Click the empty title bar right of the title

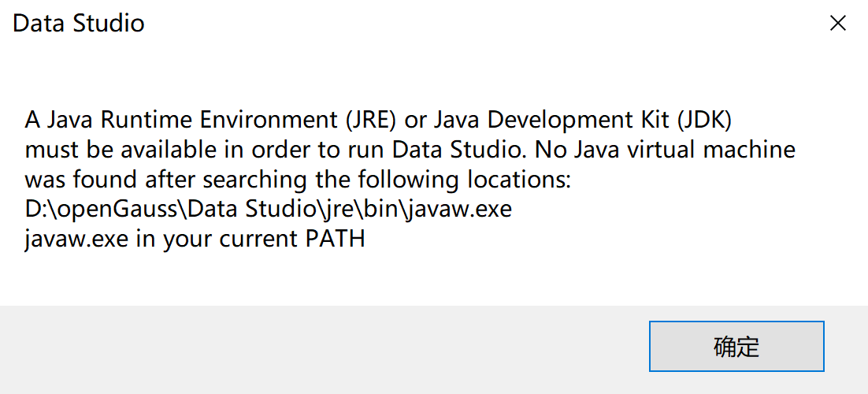click(473, 24)
